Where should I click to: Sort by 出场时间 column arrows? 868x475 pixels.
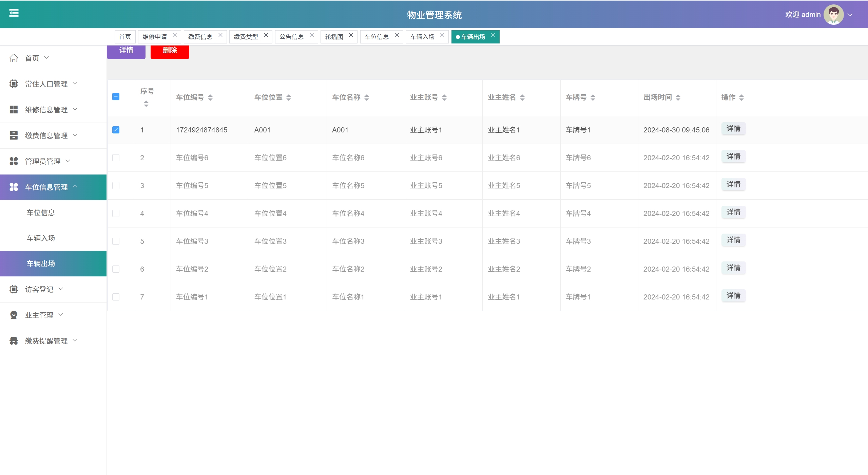pyautogui.click(x=678, y=97)
